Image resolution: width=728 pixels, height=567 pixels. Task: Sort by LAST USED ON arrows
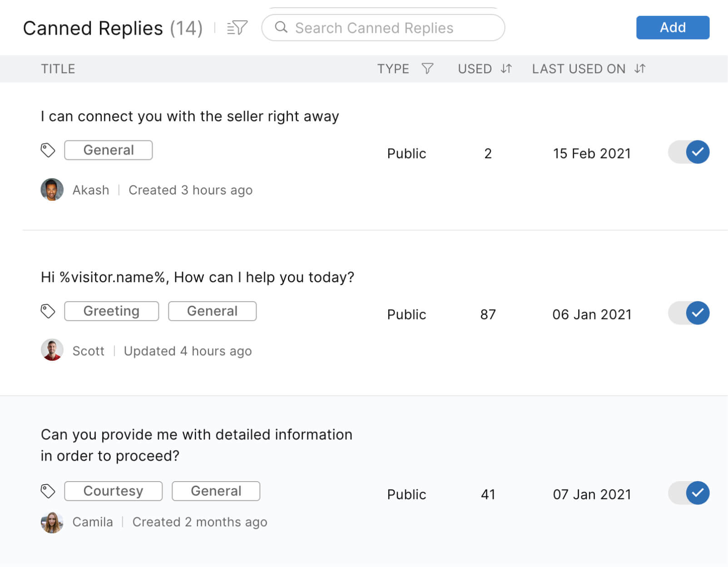640,69
